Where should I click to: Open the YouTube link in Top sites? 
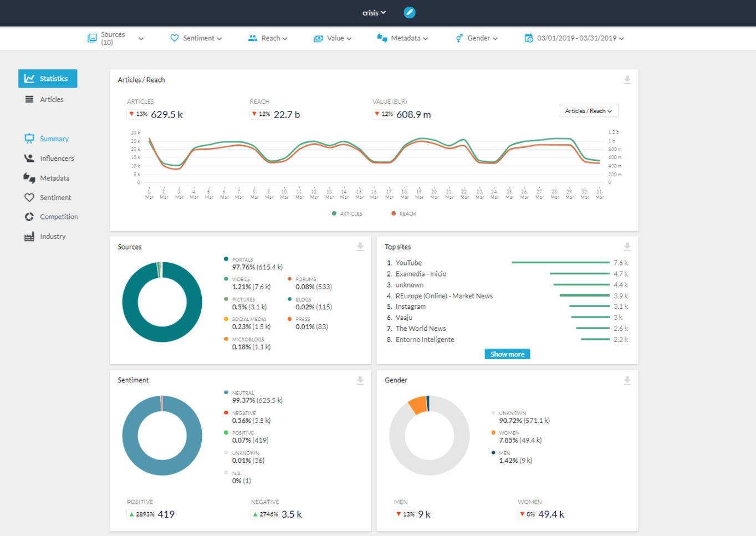point(408,262)
